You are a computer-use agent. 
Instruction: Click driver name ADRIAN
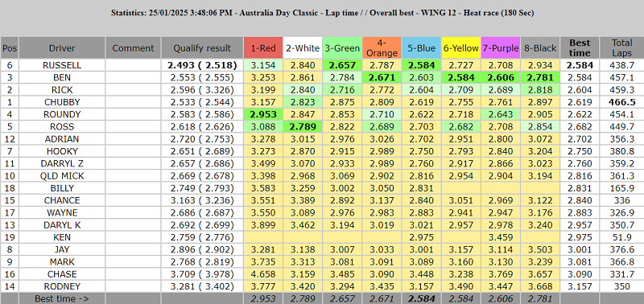(x=62, y=139)
